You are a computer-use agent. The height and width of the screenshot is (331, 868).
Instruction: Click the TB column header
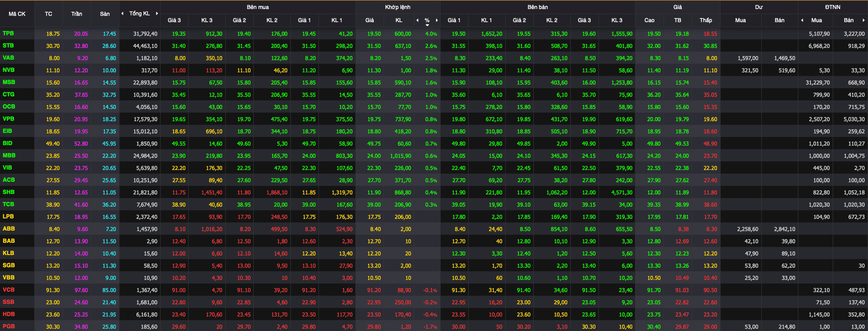click(678, 20)
